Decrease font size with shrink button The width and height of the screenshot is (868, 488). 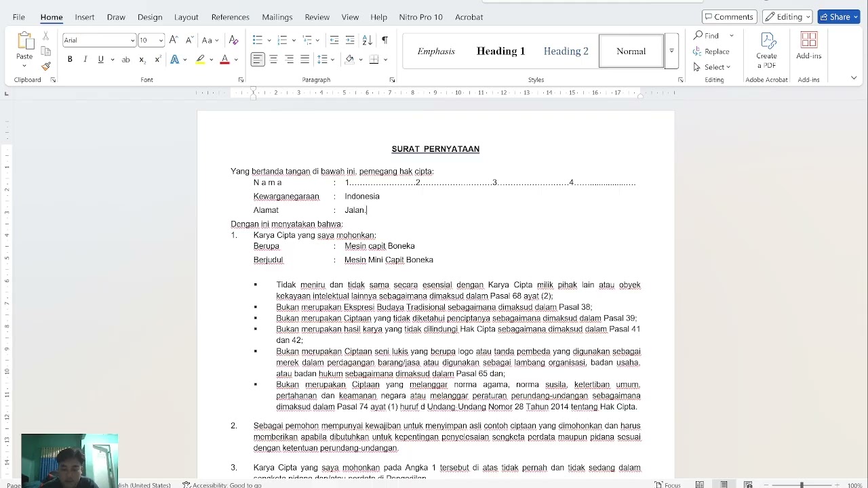point(189,40)
